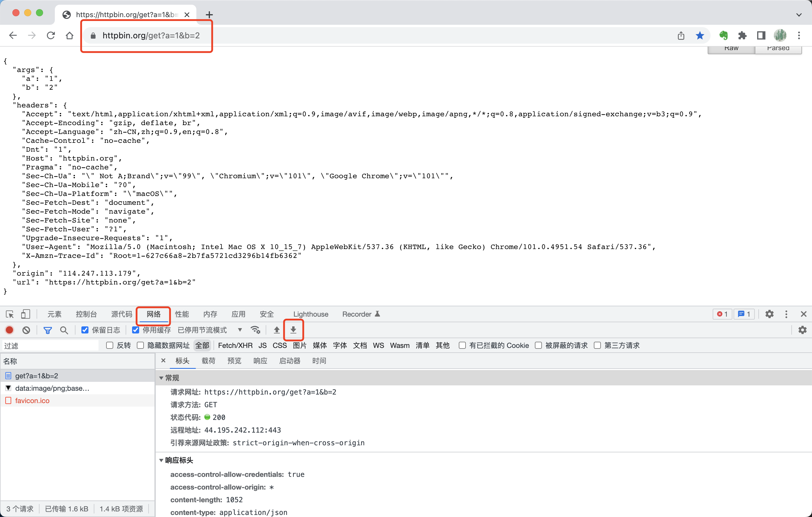Check the 隐藏数据网址 checkbox

[140, 345]
